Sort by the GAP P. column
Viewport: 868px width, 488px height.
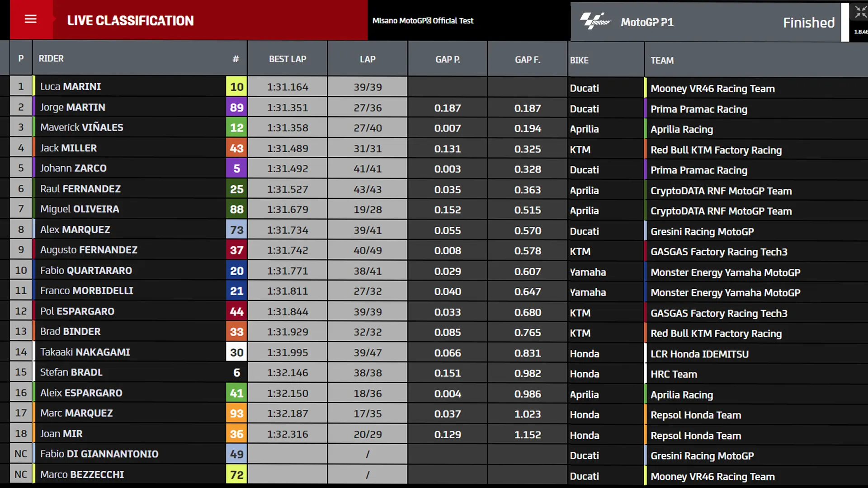448,60
